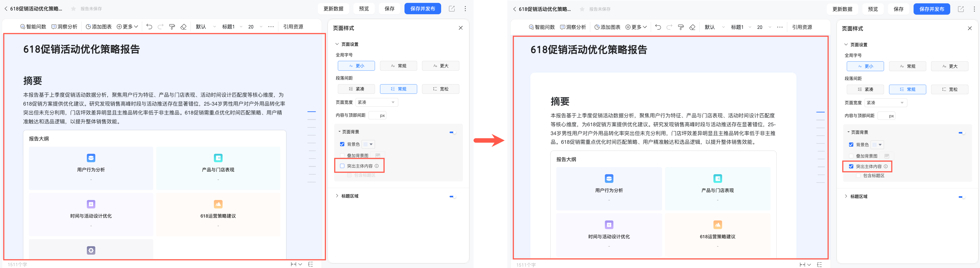This screenshot has height=268, width=980.
Task: Click the eraser icon in the right window toolbar
Action: [692, 27]
